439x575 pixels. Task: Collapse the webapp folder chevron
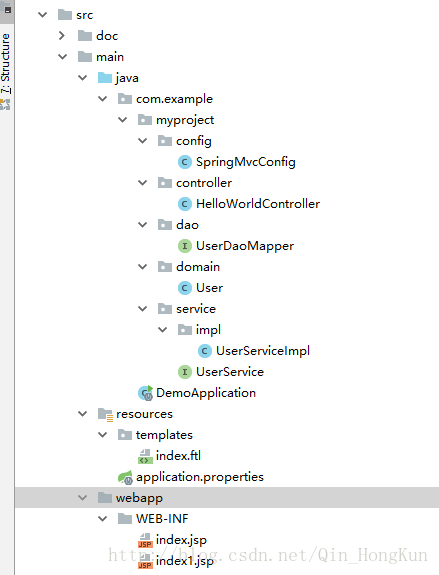tap(83, 498)
